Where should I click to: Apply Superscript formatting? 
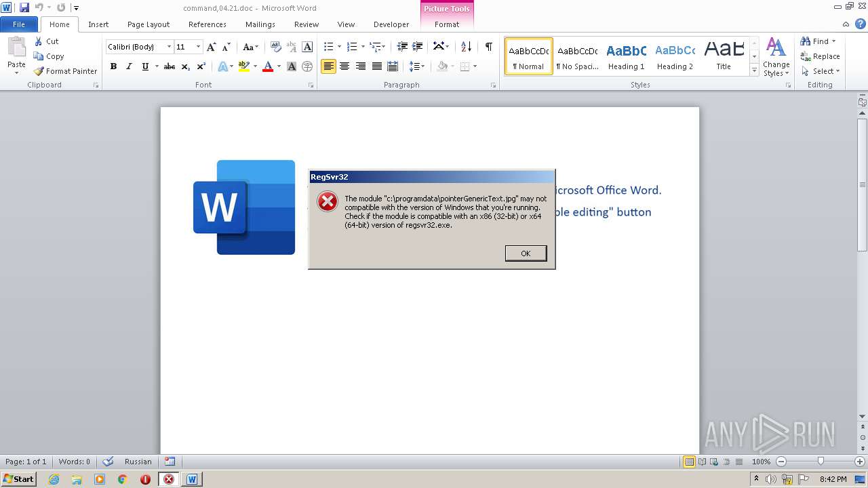[x=201, y=66]
